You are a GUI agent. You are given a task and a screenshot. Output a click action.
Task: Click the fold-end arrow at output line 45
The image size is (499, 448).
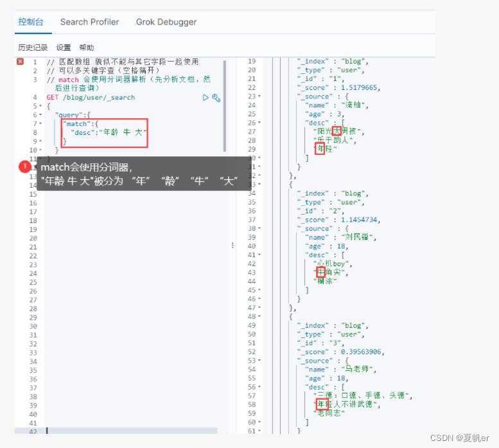[x=259, y=290]
